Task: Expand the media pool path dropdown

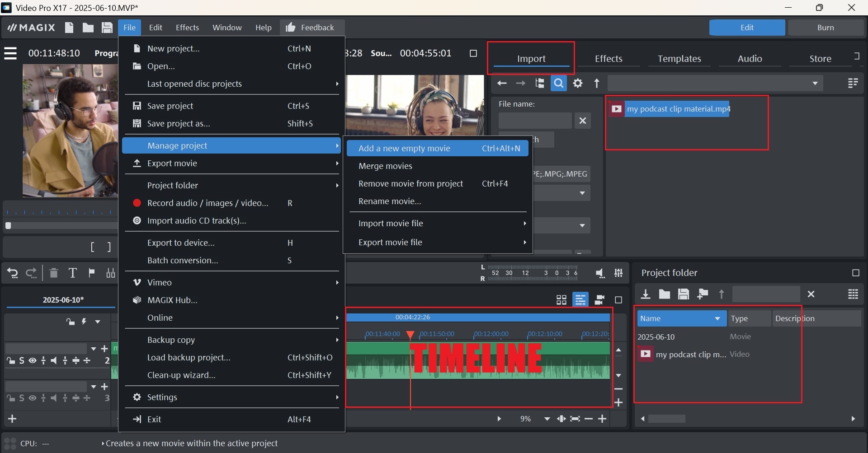Action: (x=815, y=83)
